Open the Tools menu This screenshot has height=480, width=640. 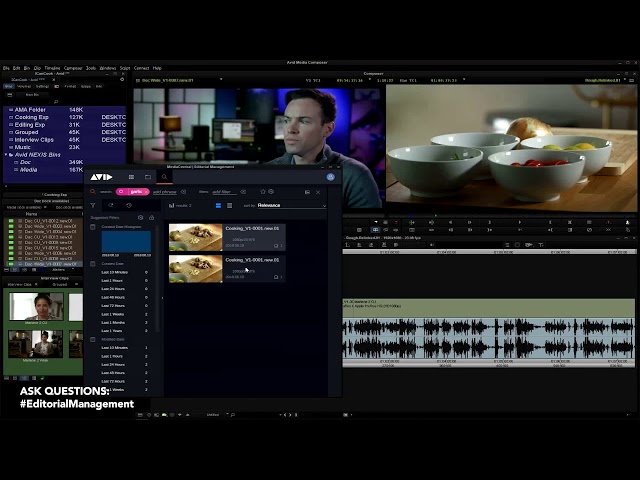[91, 68]
